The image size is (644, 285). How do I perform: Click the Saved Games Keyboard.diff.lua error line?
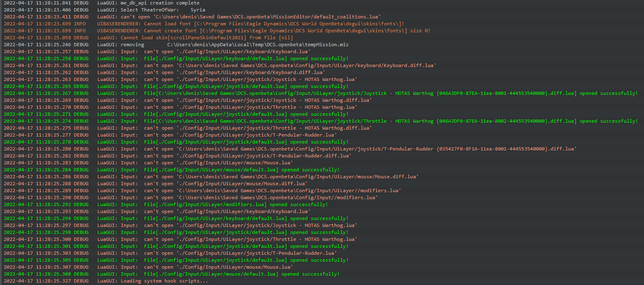pos(220,65)
